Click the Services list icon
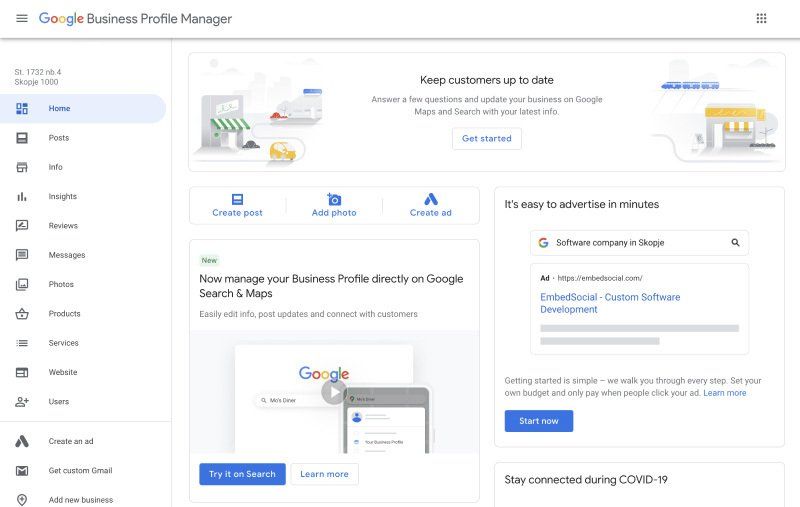Screen dimensions: 800x507 [x=22, y=343]
